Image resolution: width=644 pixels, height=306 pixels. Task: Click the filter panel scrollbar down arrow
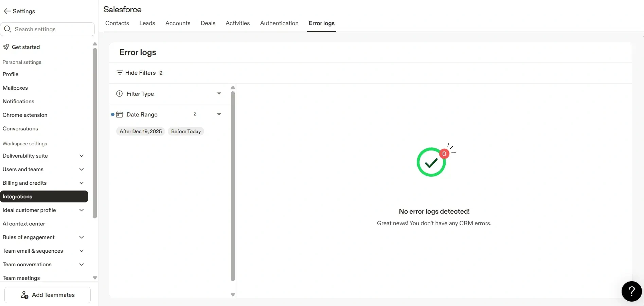pyautogui.click(x=233, y=295)
